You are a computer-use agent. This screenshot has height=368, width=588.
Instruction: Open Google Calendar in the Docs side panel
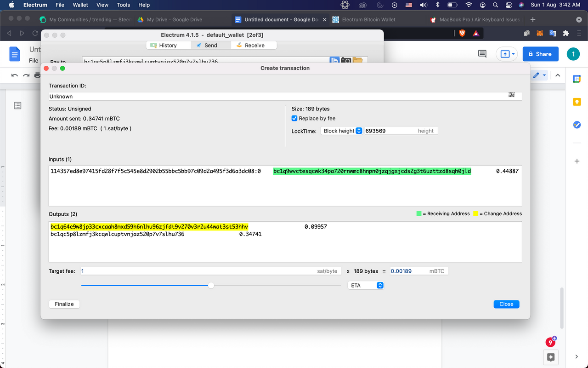click(577, 79)
